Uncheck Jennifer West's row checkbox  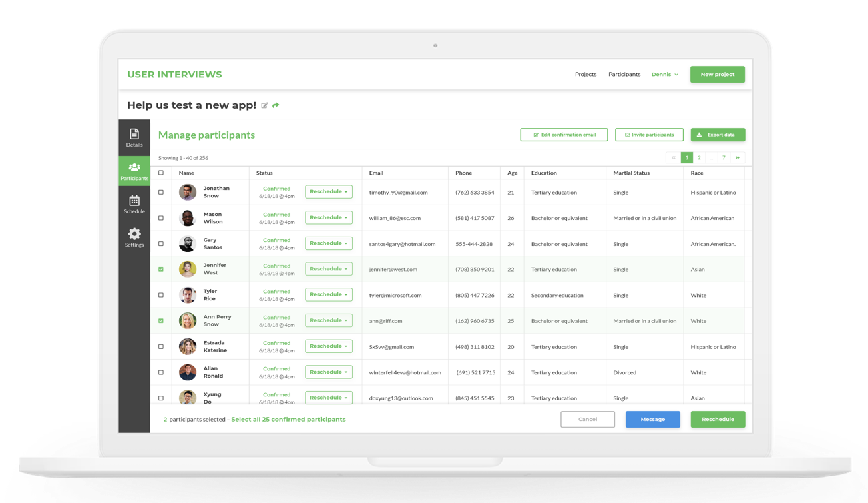click(x=160, y=269)
